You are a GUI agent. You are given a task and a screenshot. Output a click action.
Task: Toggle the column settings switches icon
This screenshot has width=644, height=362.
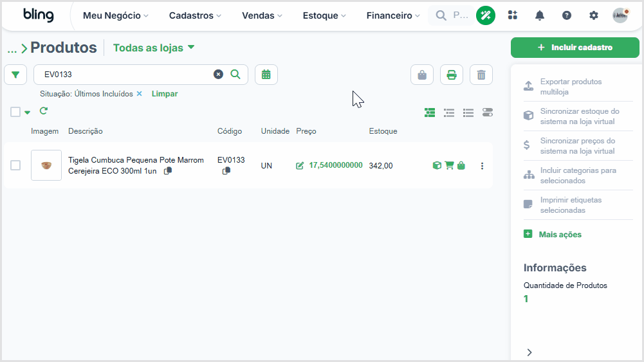click(488, 113)
